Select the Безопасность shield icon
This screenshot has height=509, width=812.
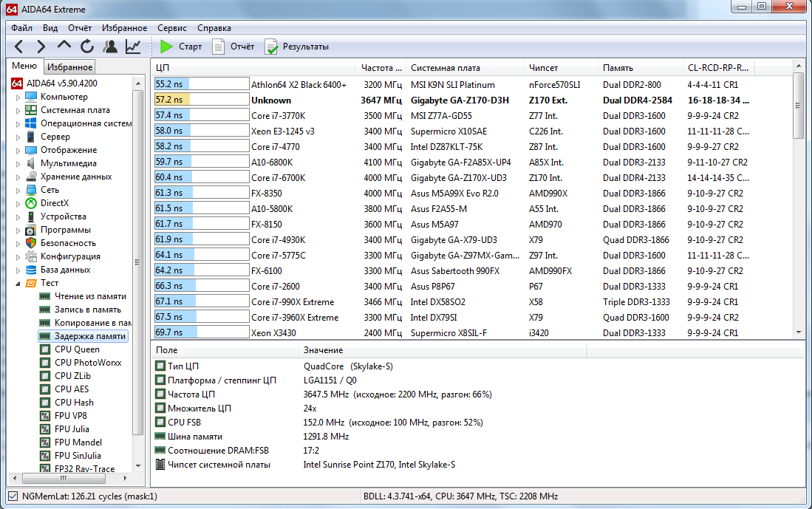pos(31,243)
